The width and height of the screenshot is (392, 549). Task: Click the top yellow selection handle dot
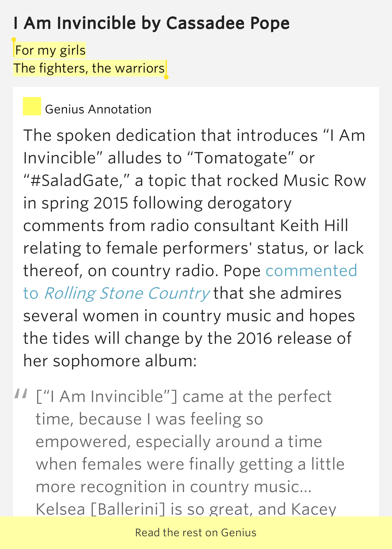[14, 40]
